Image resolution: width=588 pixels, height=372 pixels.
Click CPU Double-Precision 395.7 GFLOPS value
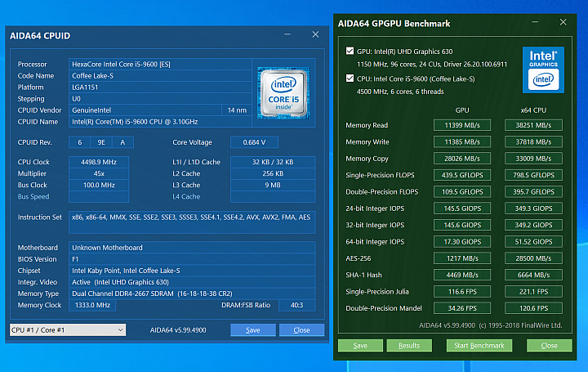point(533,192)
